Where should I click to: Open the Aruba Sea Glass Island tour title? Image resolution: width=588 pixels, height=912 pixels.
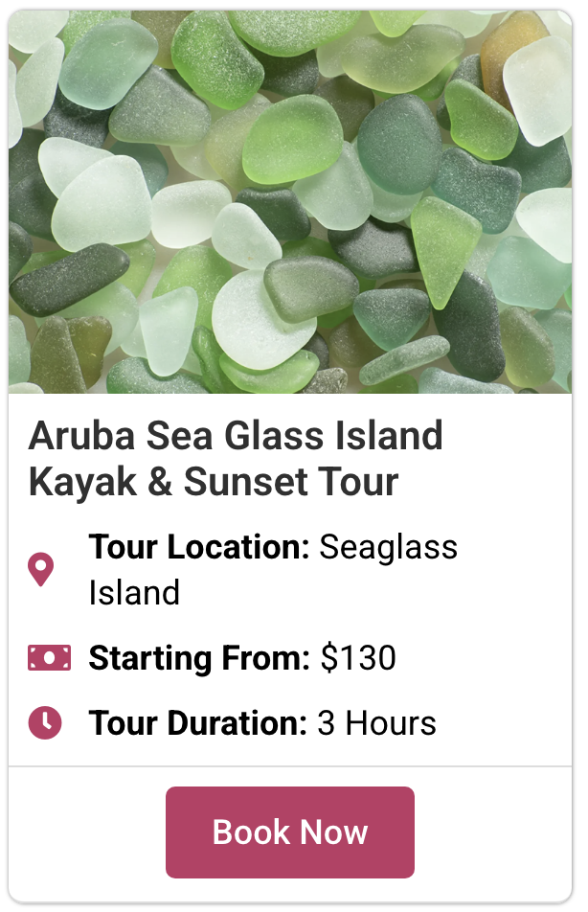236,459
